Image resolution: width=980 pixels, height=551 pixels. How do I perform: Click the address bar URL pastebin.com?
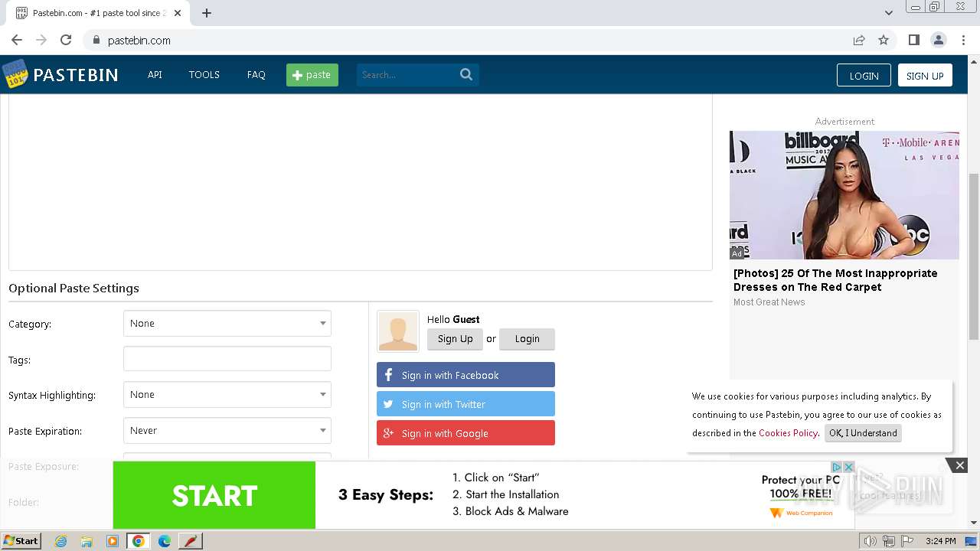pos(139,41)
